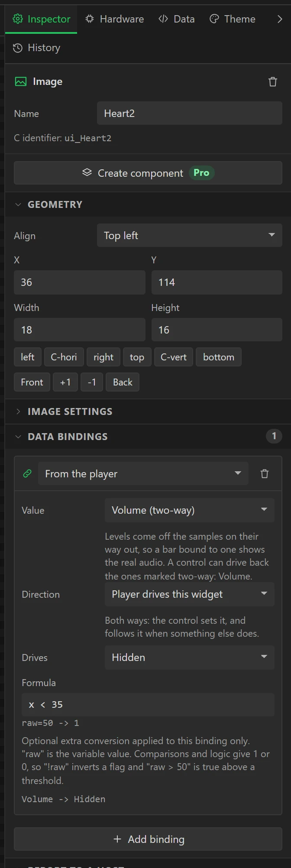The height and width of the screenshot is (868, 291).
Task: Click the Height field showing 16
Action: click(217, 330)
